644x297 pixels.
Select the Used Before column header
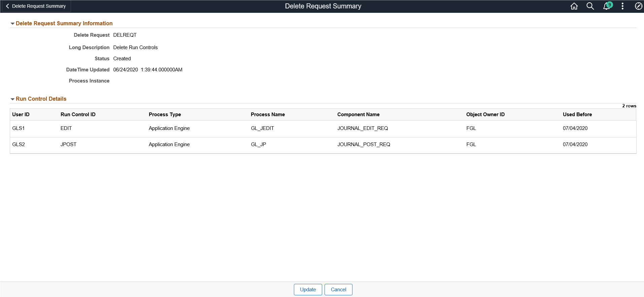[x=577, y=114]
